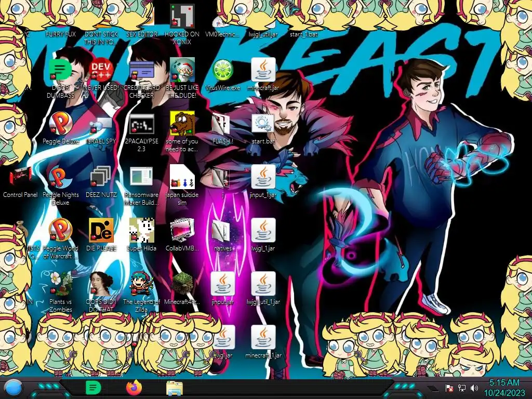The height and width of the screenshot is (399, 532).
Task: Launch the Super Hilda game icon
Action: (141, 231)
